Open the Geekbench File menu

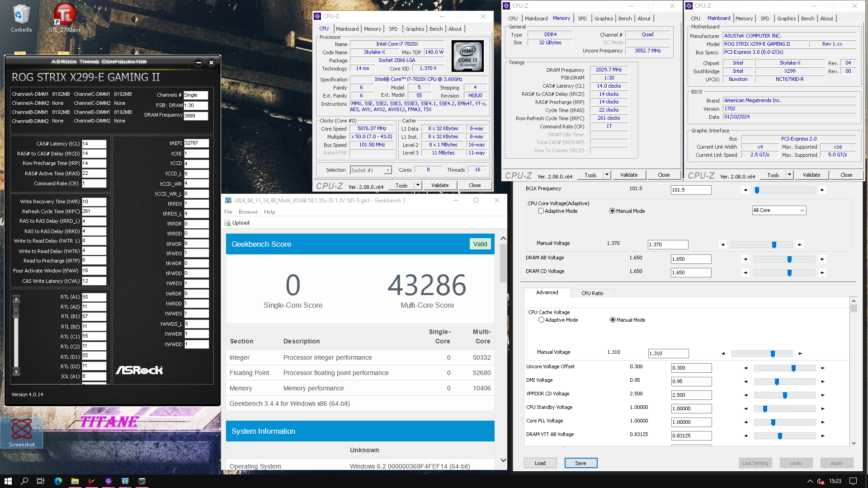point(228,212)
